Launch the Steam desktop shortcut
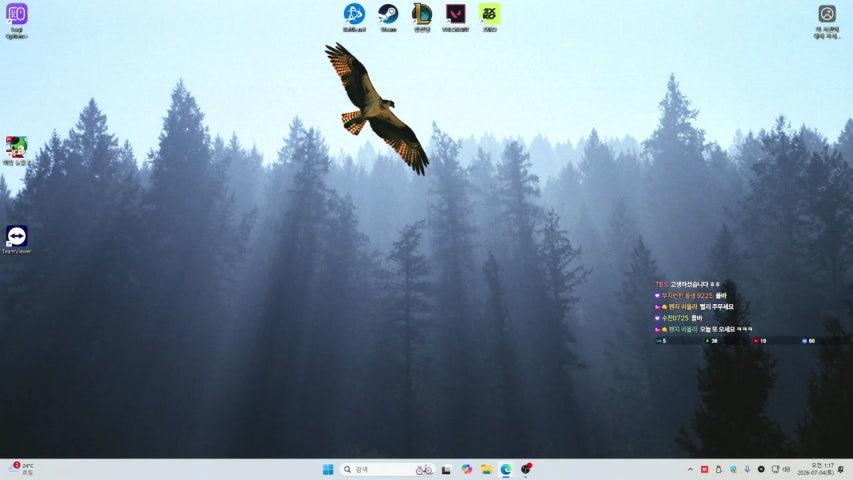Viewport: 853px width, 480px height. point(388,17)
